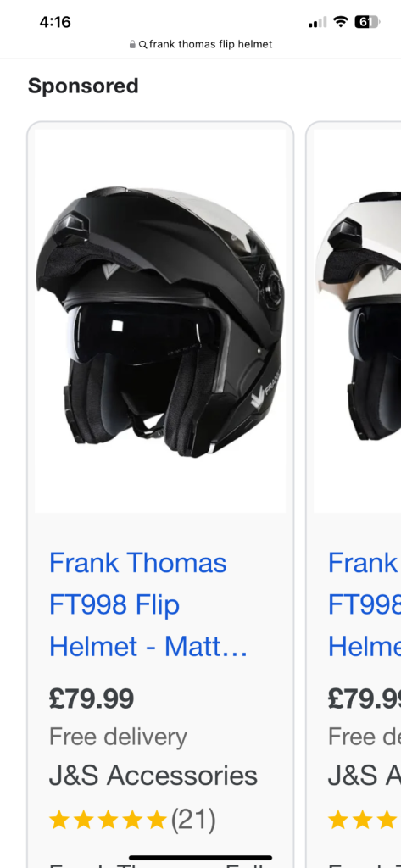This screenshot has height=868, width=401.
Task: Open J&S Accessories seller on first card
Action: [153, 776]
